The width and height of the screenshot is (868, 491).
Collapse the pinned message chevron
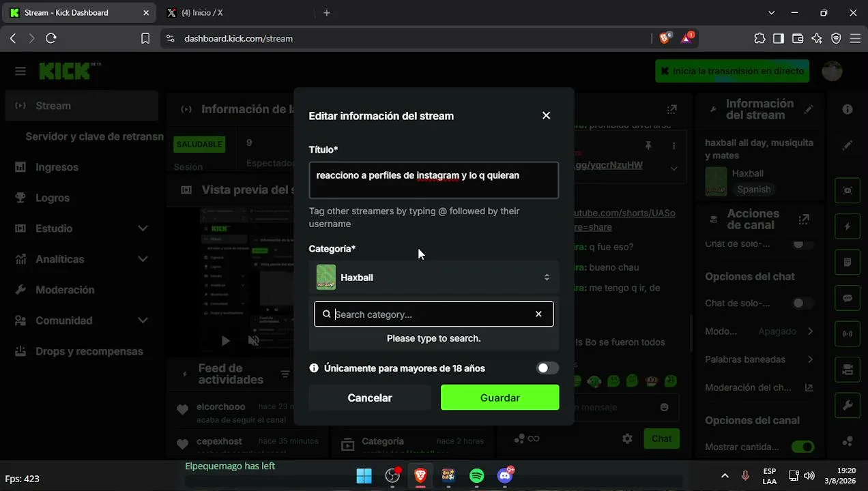click(674, 168)
